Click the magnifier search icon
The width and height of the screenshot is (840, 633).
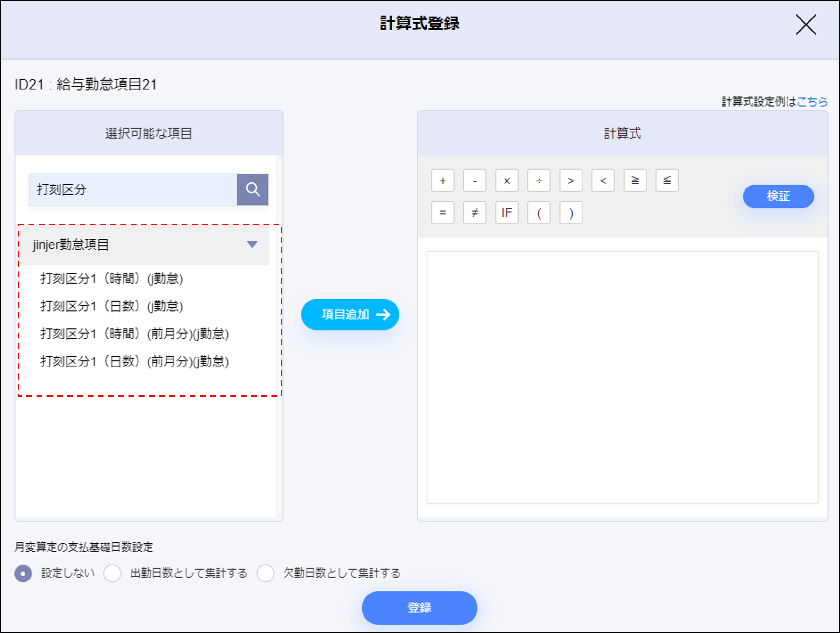click(x=252, y=189)
